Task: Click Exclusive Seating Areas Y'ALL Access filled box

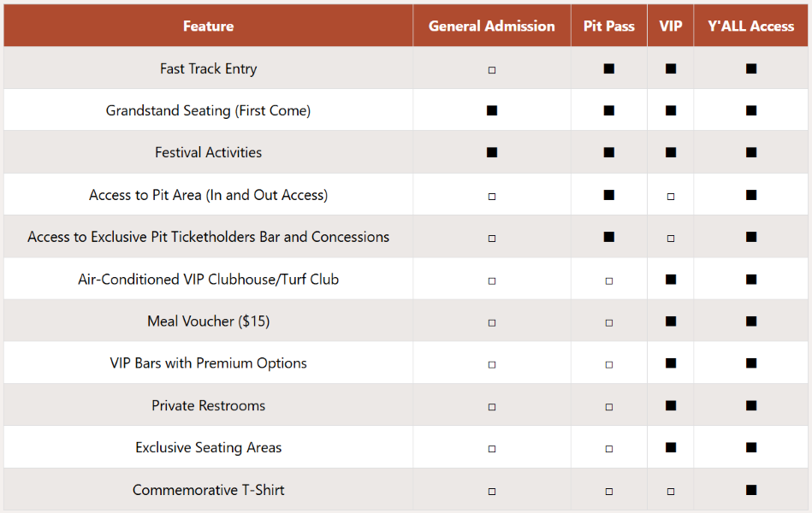Action: tap(751, 447)
